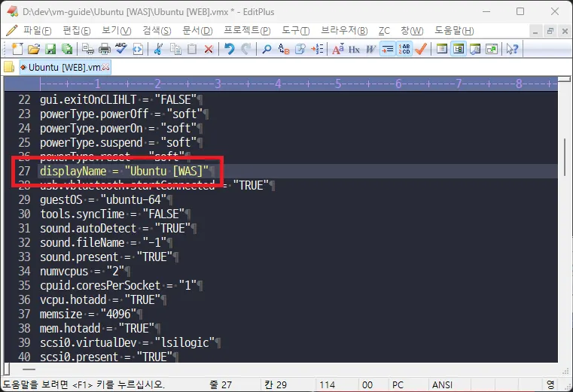The image size is (573, 392).
Task: Click the ANSI encoding status field
Action: [442, 384]
